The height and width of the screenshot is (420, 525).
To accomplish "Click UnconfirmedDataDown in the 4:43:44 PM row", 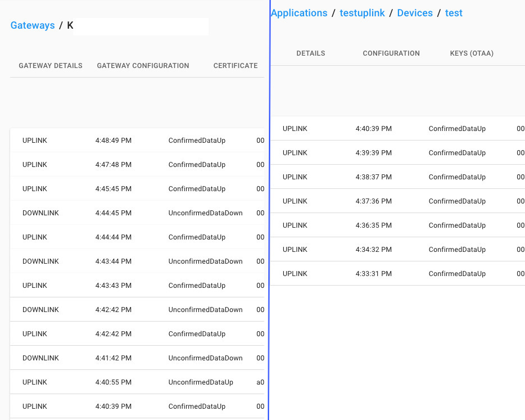I will pyautogui.click(x=205, y=261).
